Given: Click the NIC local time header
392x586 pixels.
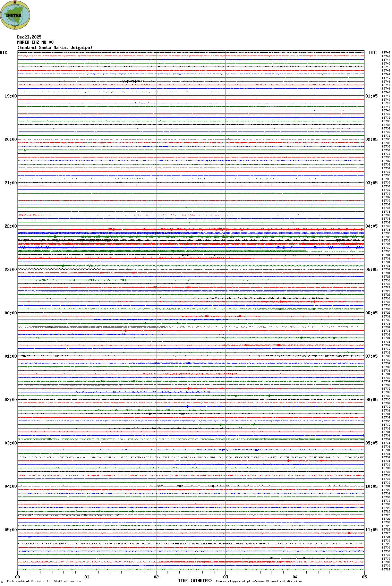Looking at the screenshot, I should tap(3, 53).
